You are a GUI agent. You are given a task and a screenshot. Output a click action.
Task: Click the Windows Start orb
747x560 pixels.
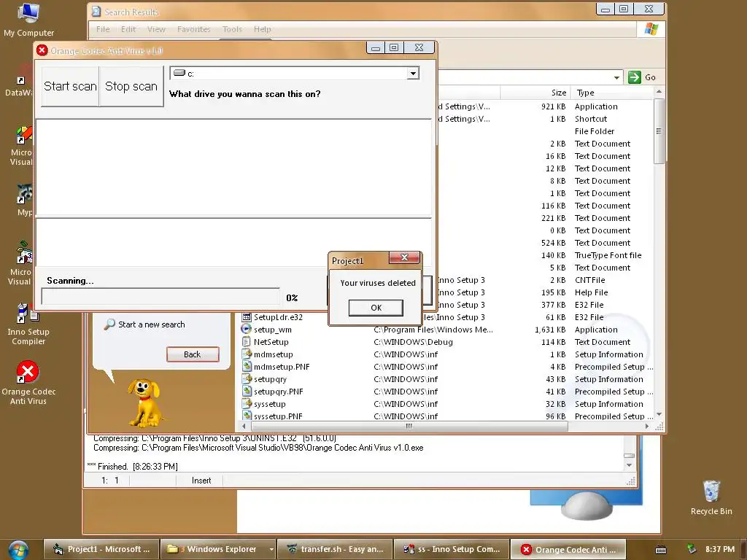pos(18,550)
